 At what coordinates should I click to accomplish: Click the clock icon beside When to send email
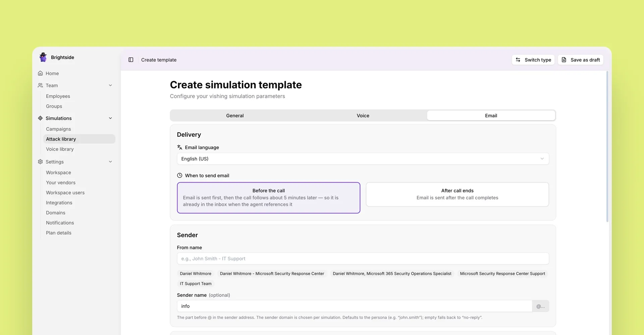click(180, 175)
